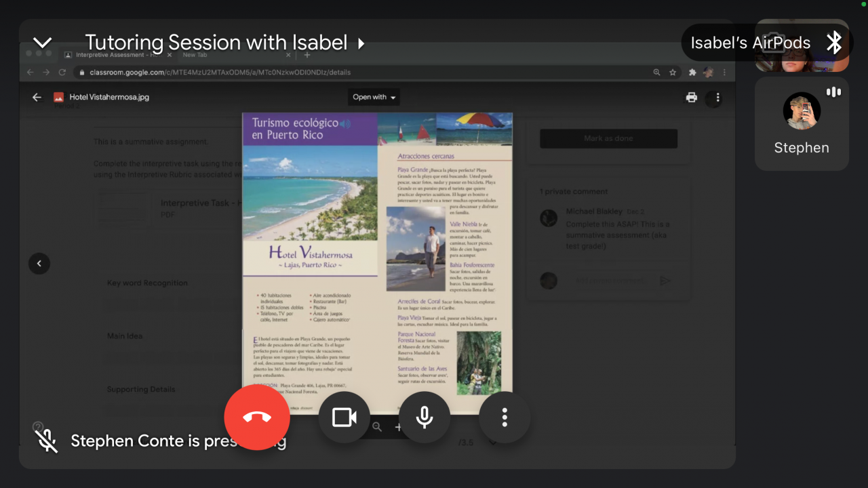Image resolution: width=868 pixels, height=488 pixels.
Task: Send the private comment with the arrow icon
Action: tap(665, 281)
